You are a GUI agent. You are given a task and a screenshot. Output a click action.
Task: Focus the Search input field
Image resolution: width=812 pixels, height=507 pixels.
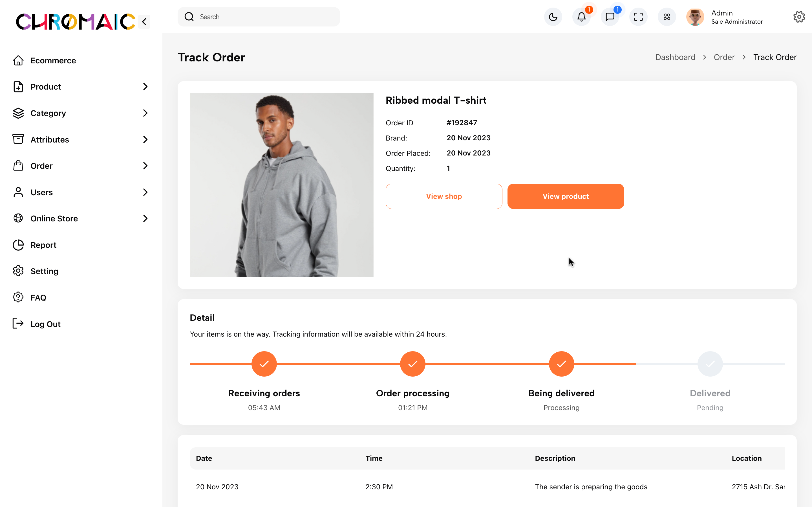pos(259,17)
